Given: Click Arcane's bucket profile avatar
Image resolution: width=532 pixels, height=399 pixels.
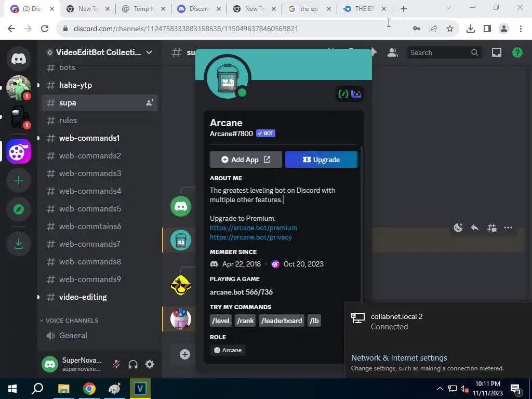Looking at the screenshot, I should coord(228,78).
